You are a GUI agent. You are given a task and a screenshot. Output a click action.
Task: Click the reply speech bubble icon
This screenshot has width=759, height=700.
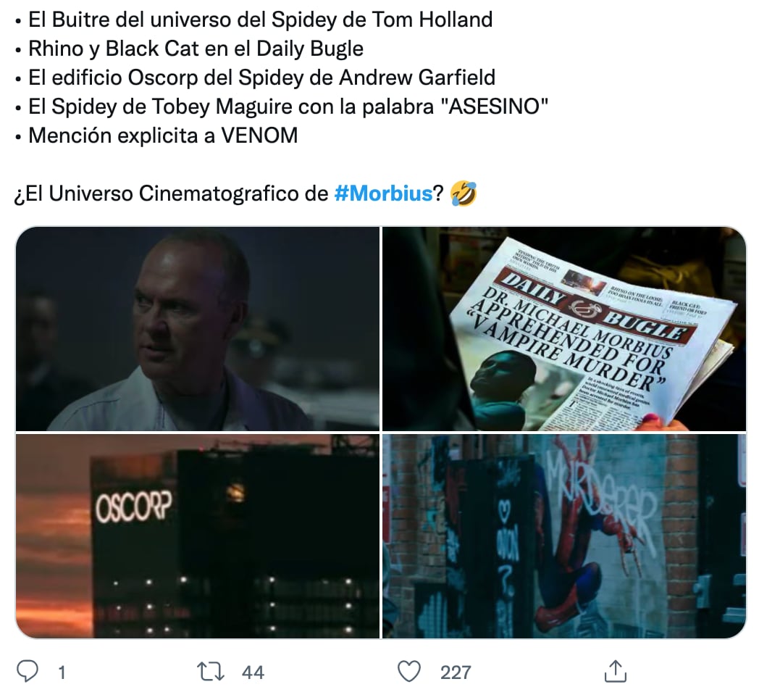(x=28, y=672)
